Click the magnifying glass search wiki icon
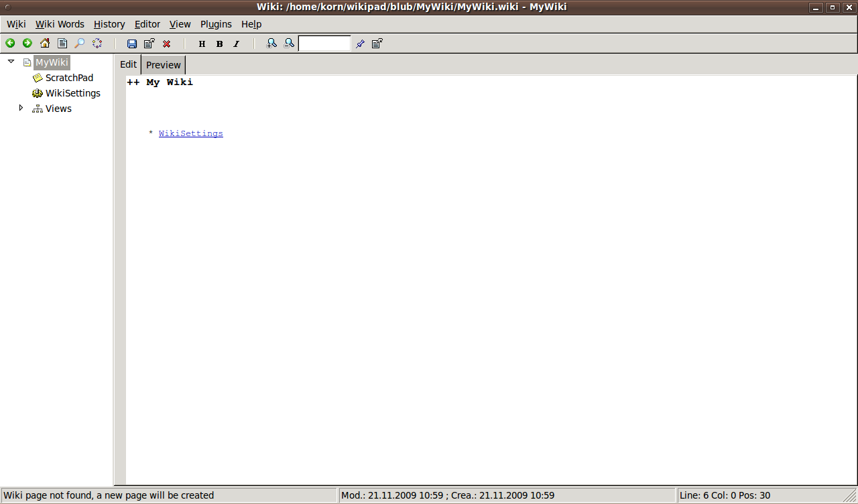Viewport: 858px width, 504px height. coord(80,44)
